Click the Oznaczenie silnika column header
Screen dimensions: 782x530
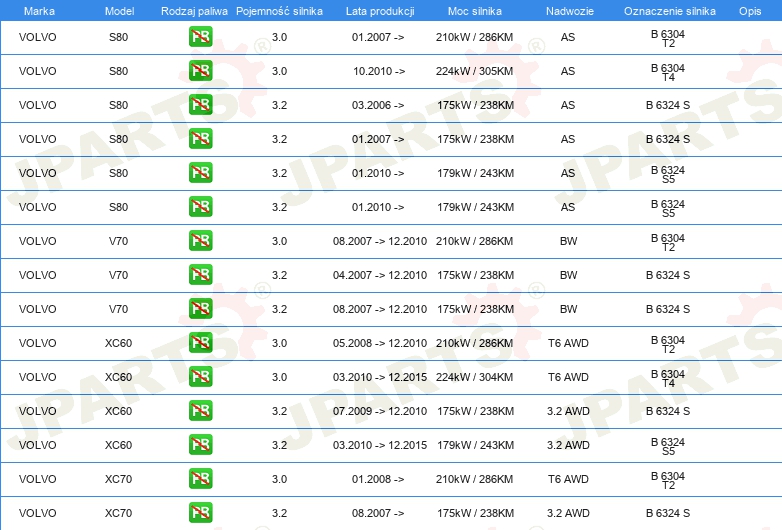coord(670,11)
